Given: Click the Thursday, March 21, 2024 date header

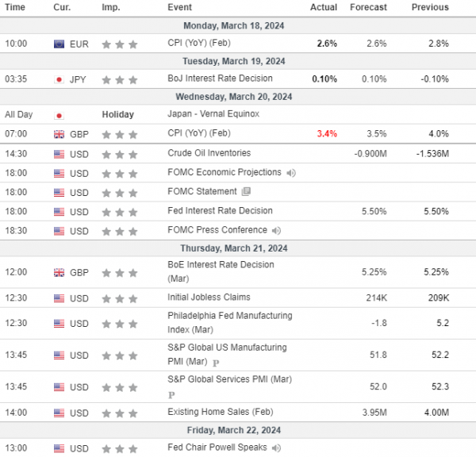Looking at the screenshot, I should pos(234,248).
